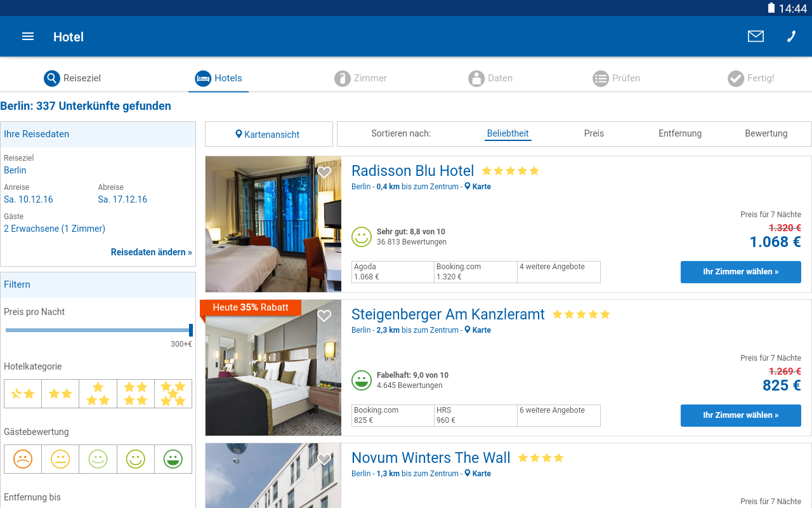Select Booking.com 1.320 € offer
The height and width of the screenshot is (508, 812).
click(x=476, y=272)
